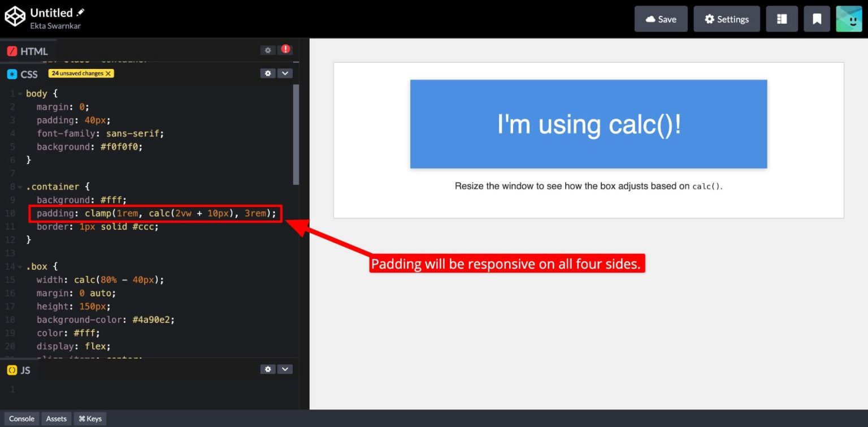The image size is (868, 427).
Task: View errors via the red alert badge
Action: 285,50
